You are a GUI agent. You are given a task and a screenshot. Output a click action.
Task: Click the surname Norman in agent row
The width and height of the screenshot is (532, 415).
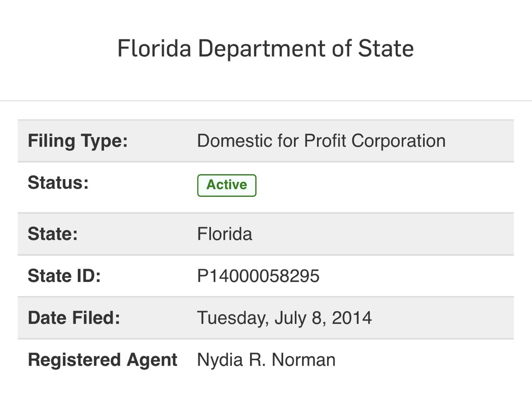tap(303, 360)
